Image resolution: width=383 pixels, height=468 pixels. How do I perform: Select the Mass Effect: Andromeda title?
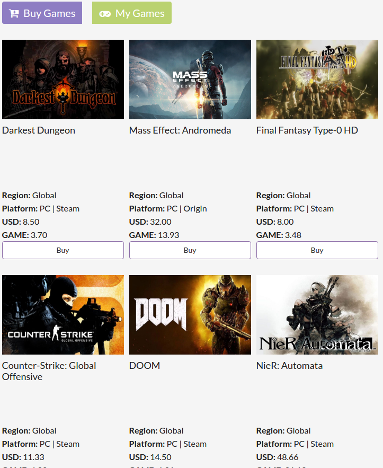pos(180,130)
